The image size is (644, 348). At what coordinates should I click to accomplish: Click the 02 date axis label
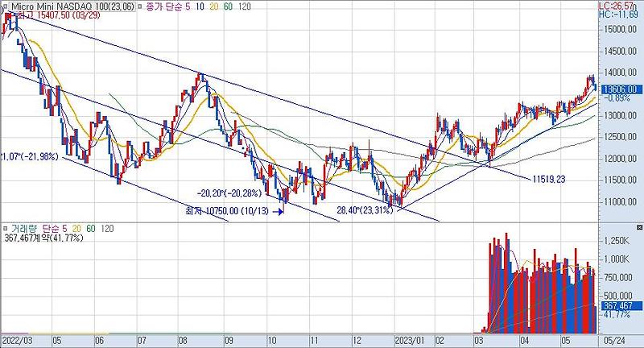440,341
